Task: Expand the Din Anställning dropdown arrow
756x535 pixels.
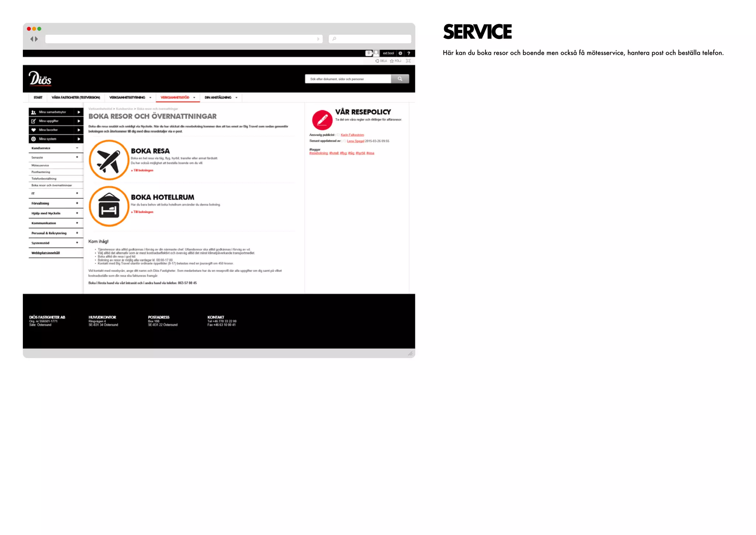Action: [236, 98]
